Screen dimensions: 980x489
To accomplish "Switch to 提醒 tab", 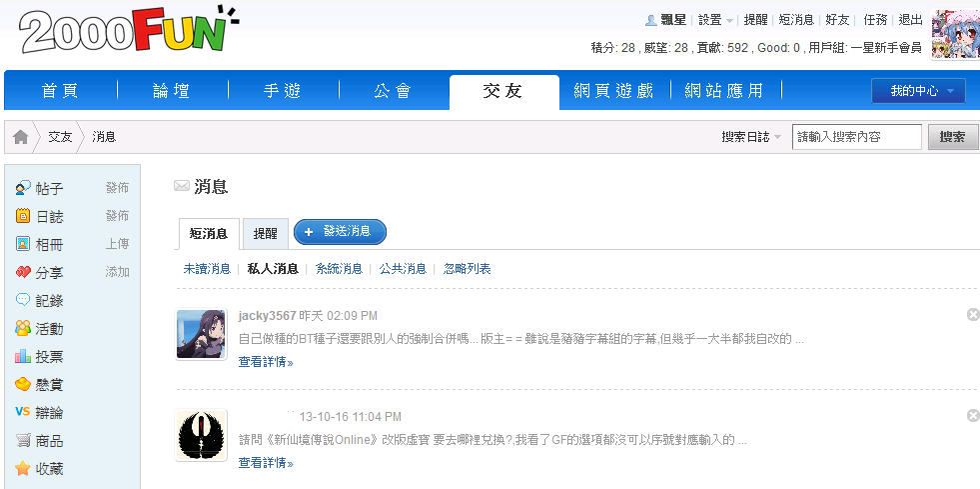I will 266,233.
